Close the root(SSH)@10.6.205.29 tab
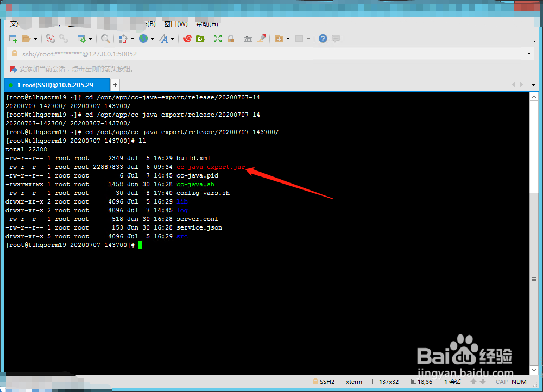Viewport: 543px width, 392px height. (103, 85)
